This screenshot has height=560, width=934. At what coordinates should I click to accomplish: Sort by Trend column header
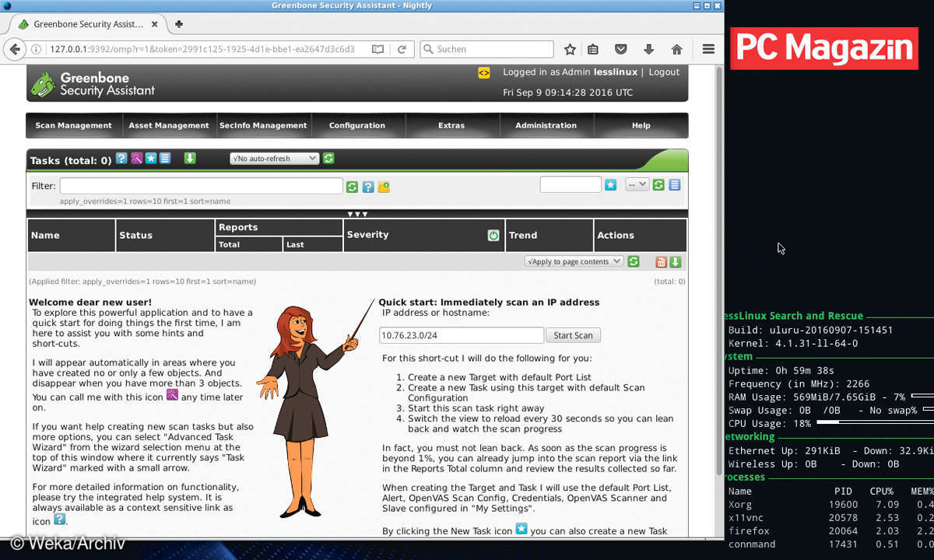[523, 236]
